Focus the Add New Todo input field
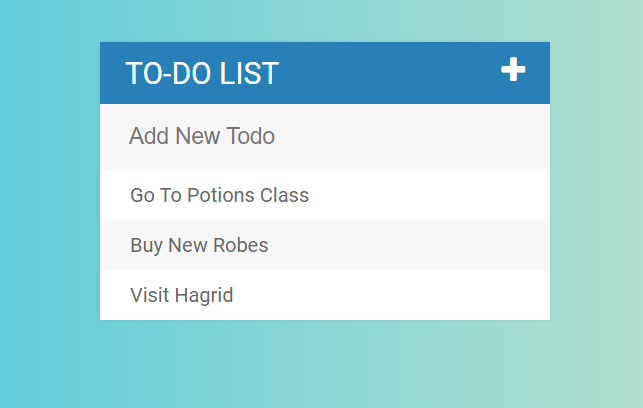The width and height of the screenshot is (643, 408). (x=325, y=137)
